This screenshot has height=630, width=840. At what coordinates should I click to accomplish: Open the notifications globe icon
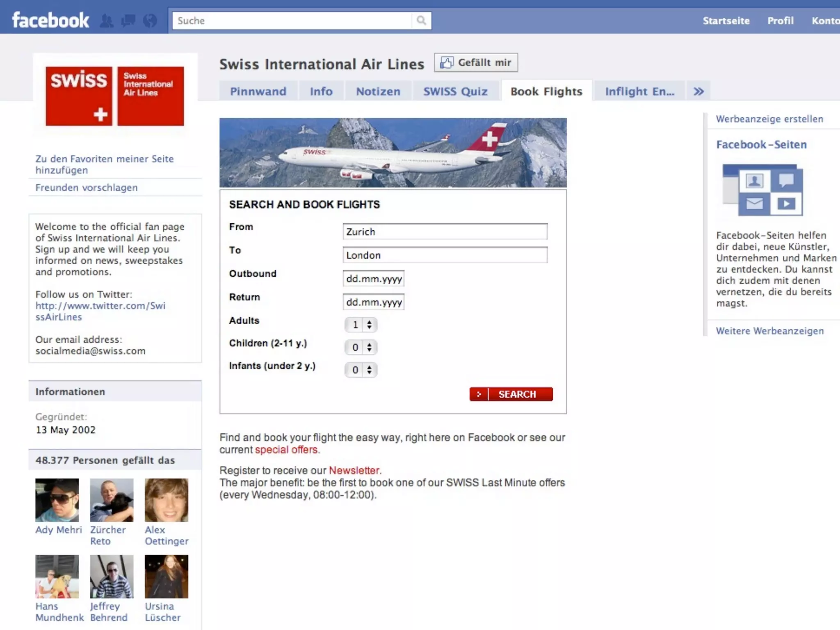150,21
